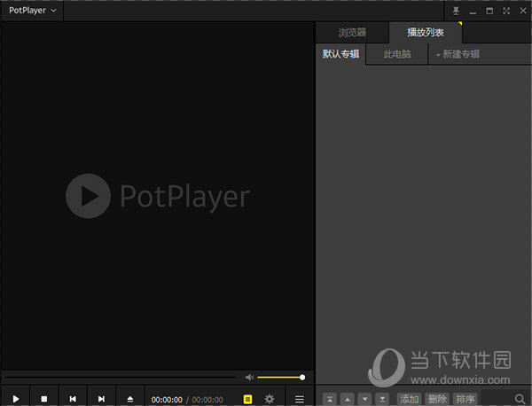The width and height of the screenshot is (532, 406).
Task: Move selected item to bottom of playlist
Action: tap(382, 399)
